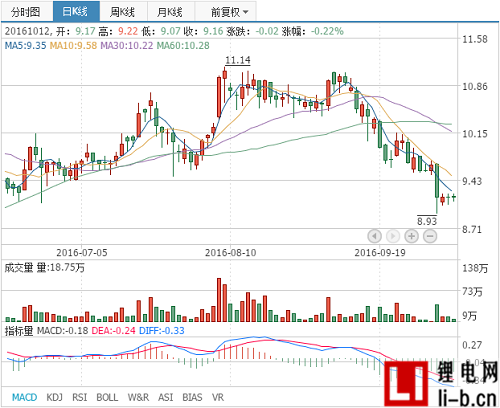Screen dimensions: 500x408
Task: Click the 10.86 price axis label
Action: click(475, 86)
